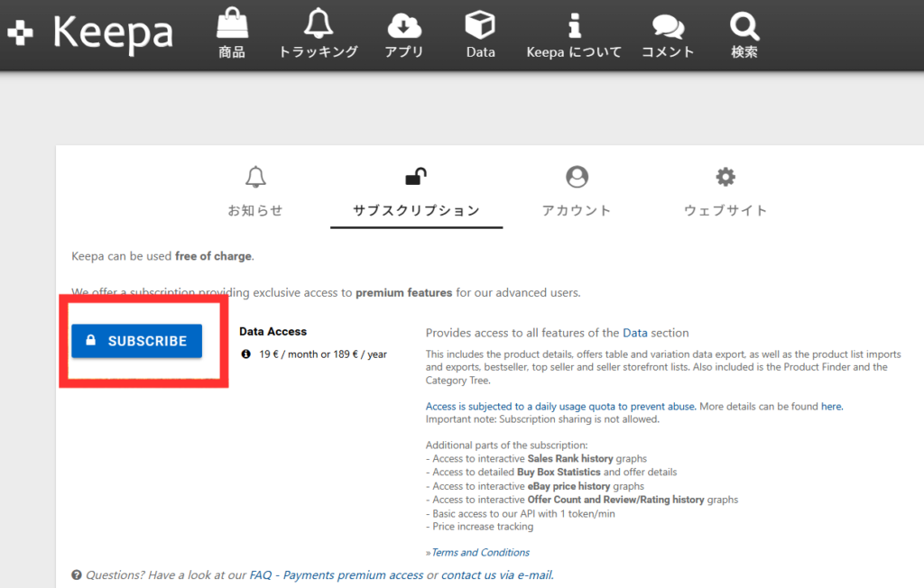Click the Data Access heading
924x588 pixels.
(273, 332)
